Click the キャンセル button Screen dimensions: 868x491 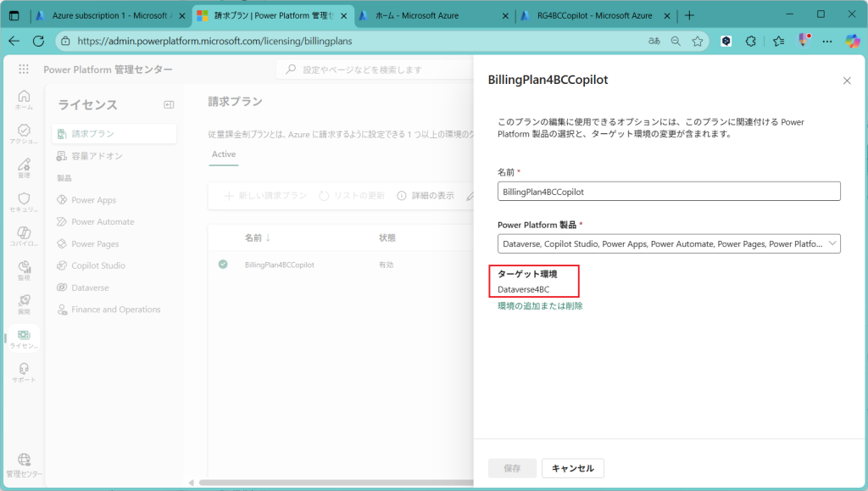coord(572,468)
